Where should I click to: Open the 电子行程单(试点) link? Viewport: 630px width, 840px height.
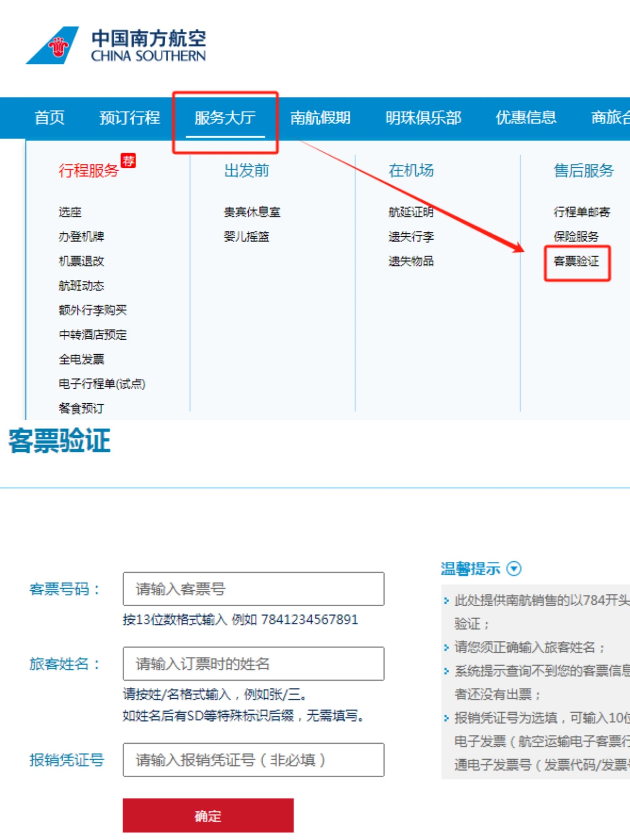pos(102,384)
